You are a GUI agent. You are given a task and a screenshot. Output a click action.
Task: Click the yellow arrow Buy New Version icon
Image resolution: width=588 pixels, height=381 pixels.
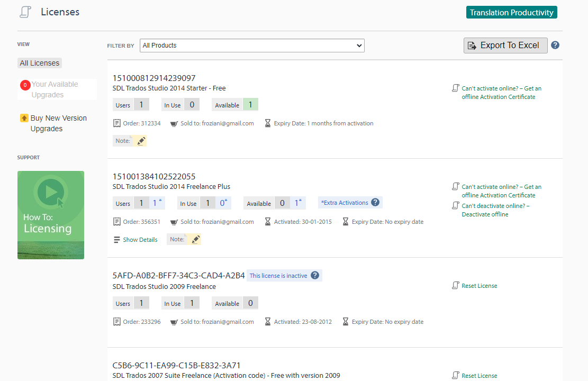coord(24,118)
